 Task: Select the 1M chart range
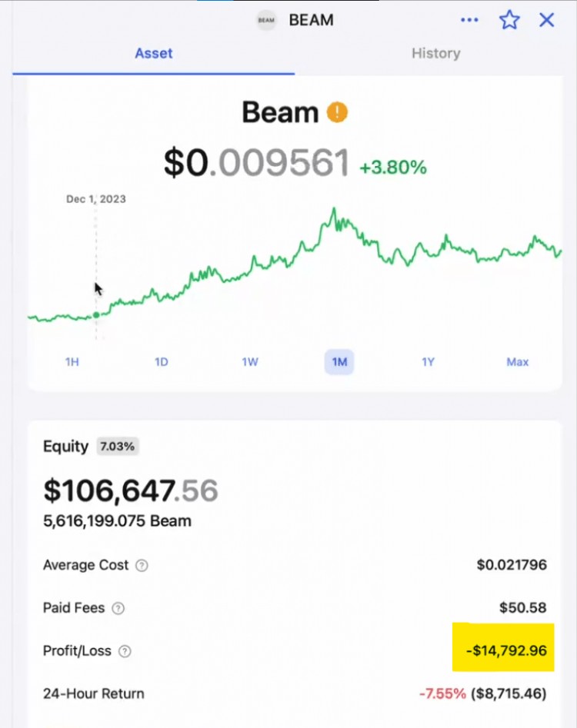[339, 361]
